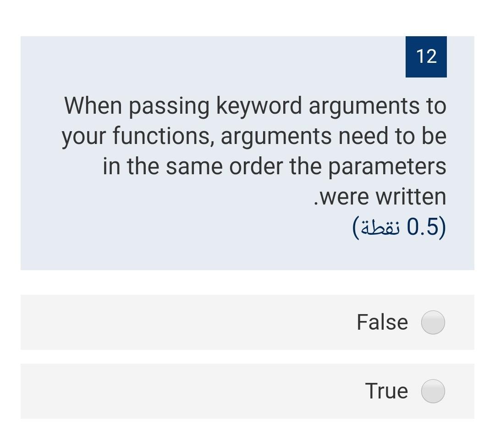Select the answer row containing True
Viewport: 495px width, 448px height.
(247, 391)
